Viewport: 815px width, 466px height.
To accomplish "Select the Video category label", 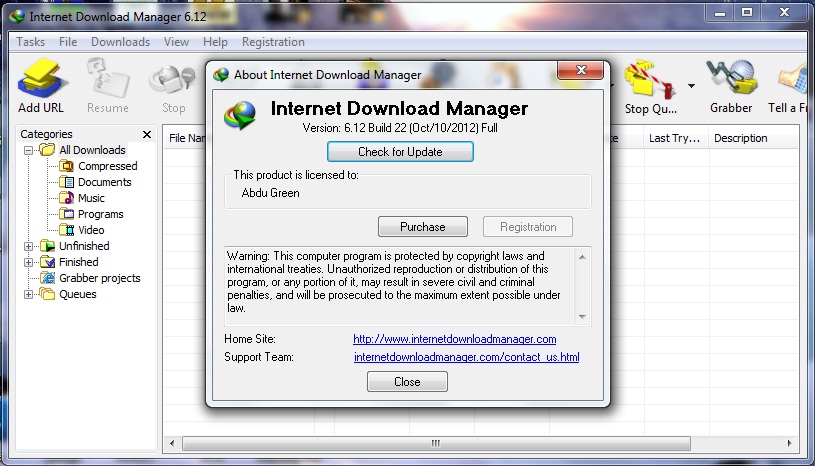I will pos(91,230).
